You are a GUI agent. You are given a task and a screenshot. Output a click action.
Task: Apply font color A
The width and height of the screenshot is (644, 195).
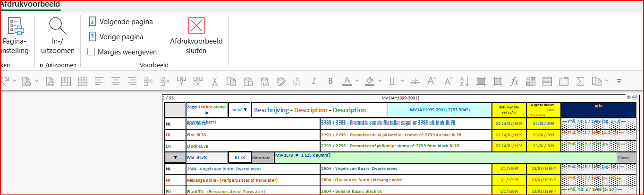(x=347, y=81)
